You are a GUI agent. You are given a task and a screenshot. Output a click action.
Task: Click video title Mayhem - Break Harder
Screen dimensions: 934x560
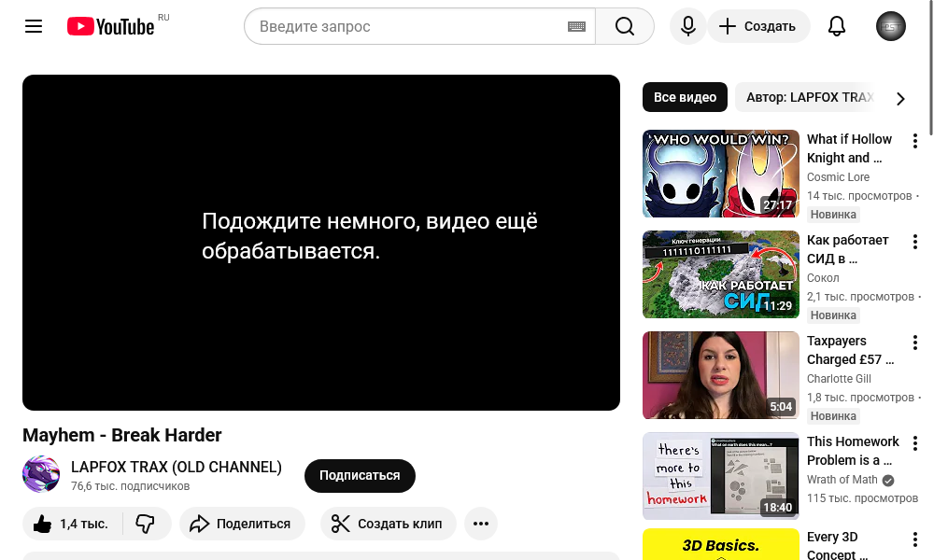pyautogui.click(x=122, y=435)
